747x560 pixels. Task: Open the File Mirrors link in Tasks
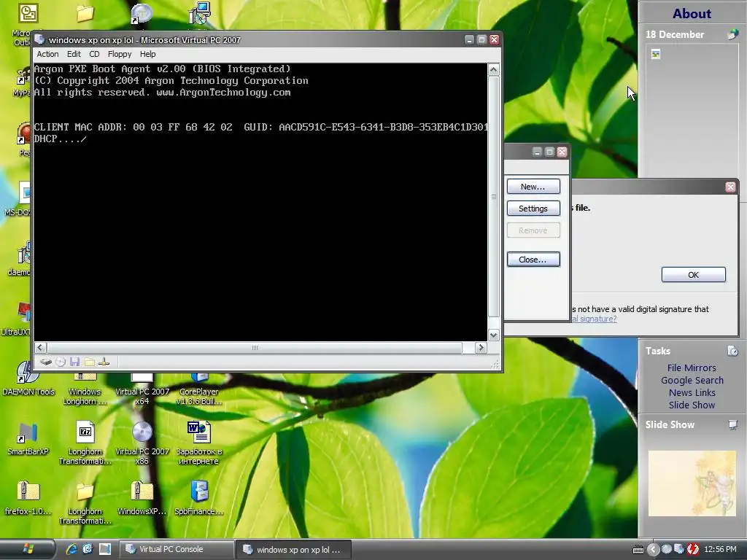(x=692, y=367)
